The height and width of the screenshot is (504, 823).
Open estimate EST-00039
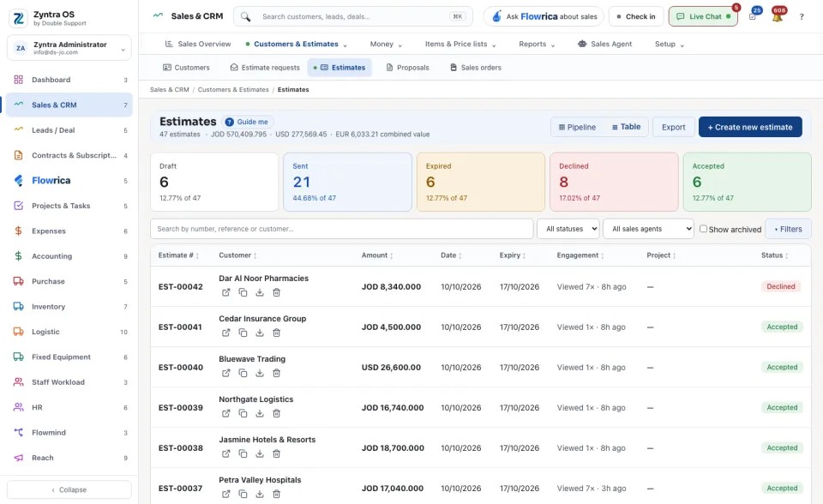point(181,407)
